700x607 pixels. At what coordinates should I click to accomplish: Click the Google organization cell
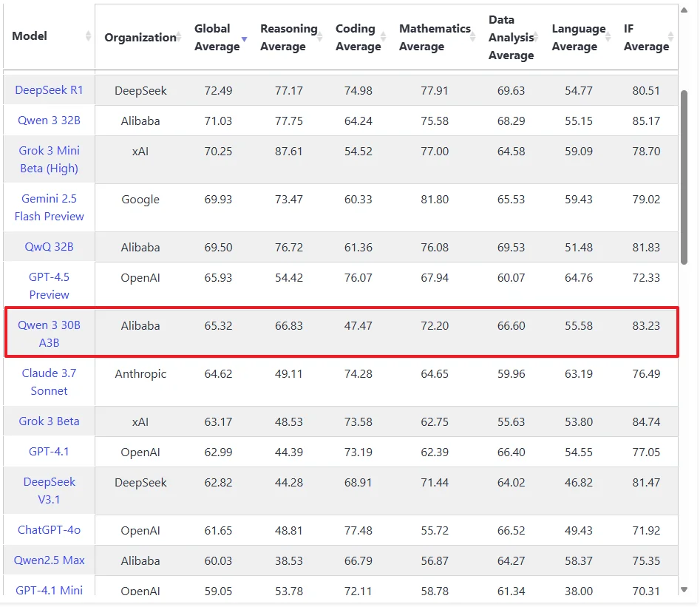[x=140, y=200]
